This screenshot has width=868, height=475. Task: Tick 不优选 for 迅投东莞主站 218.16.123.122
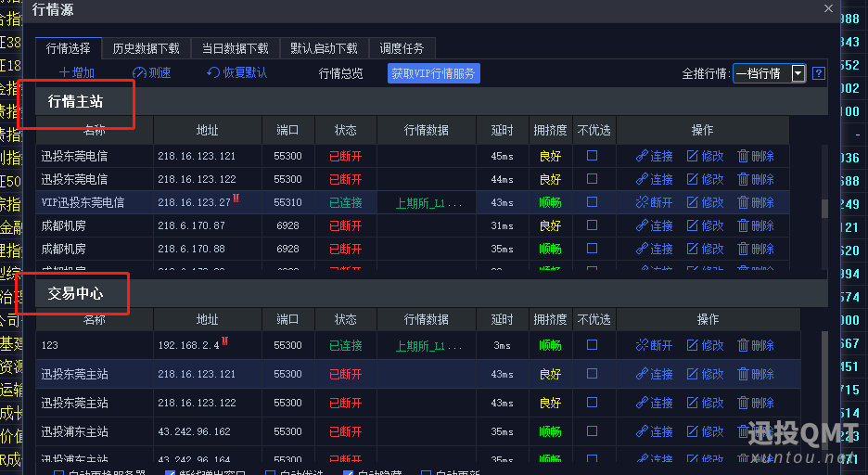pyautogui.click(x=592, y=403)
